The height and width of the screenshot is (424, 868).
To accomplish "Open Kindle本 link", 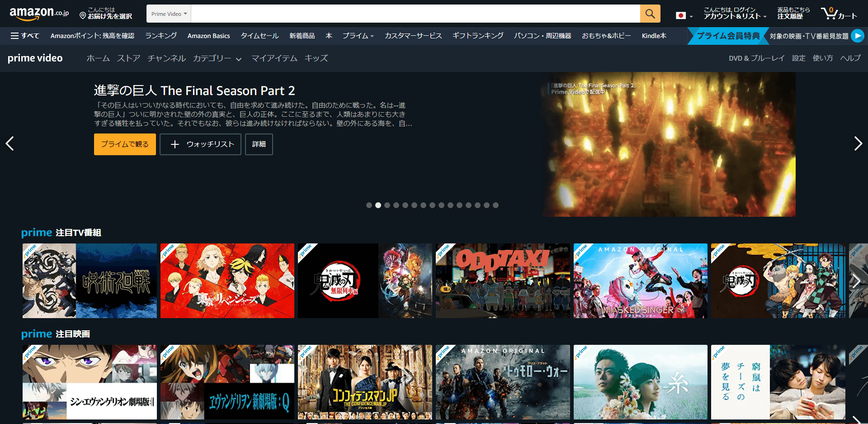I will click(654, 36).
